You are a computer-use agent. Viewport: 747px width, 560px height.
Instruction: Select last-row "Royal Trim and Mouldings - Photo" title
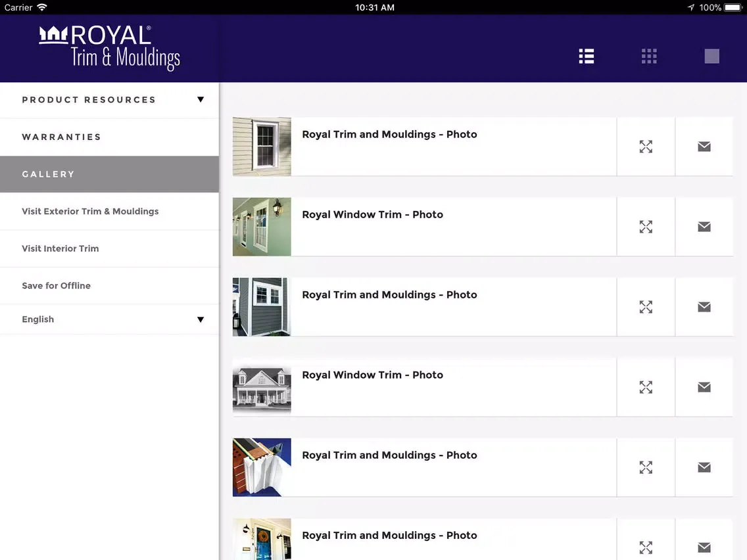389,536
